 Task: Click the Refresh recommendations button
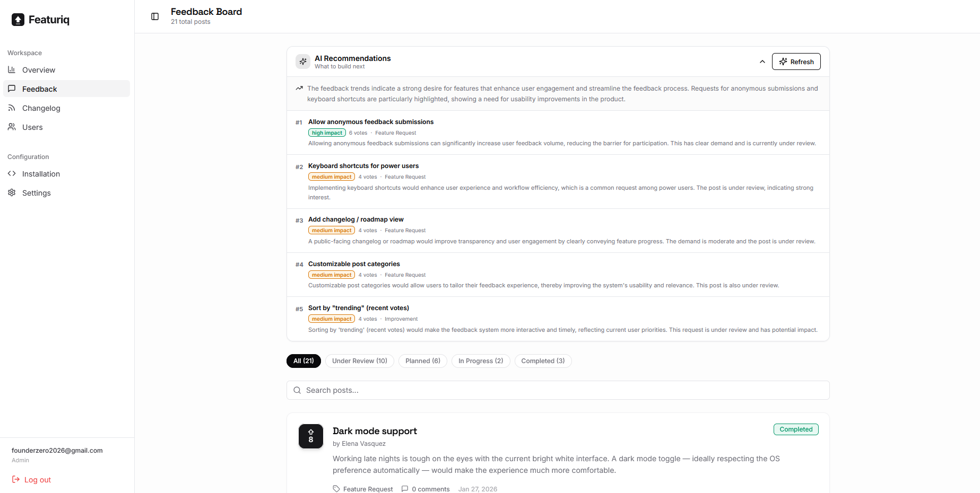point(796,61)
